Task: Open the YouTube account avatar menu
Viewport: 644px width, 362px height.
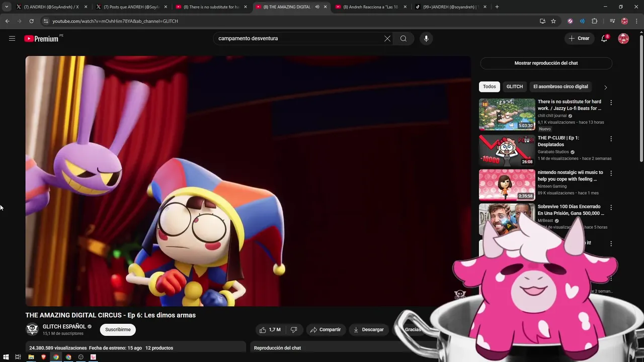Action: pyautogui.click(x=623, y=38)
